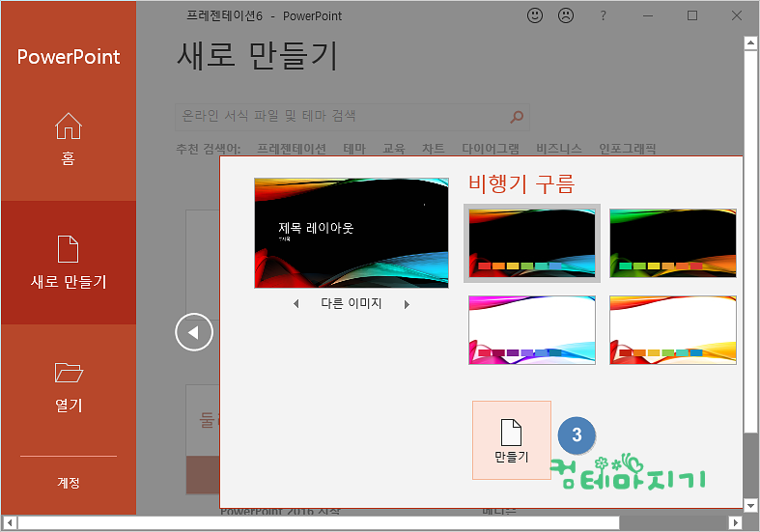Click suggested search 인포그래픽
This screenshot has width=760, height=532.
[627, 149]
